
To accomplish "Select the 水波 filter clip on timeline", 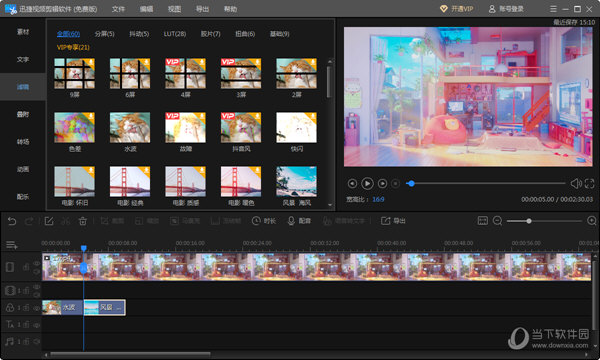I will [x=62, y=307].
